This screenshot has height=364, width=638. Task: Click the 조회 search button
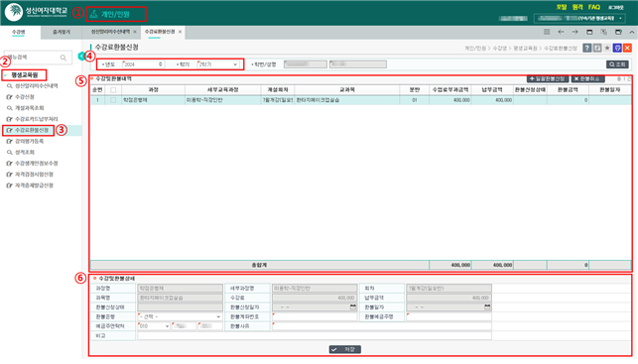tap(617, 64)
